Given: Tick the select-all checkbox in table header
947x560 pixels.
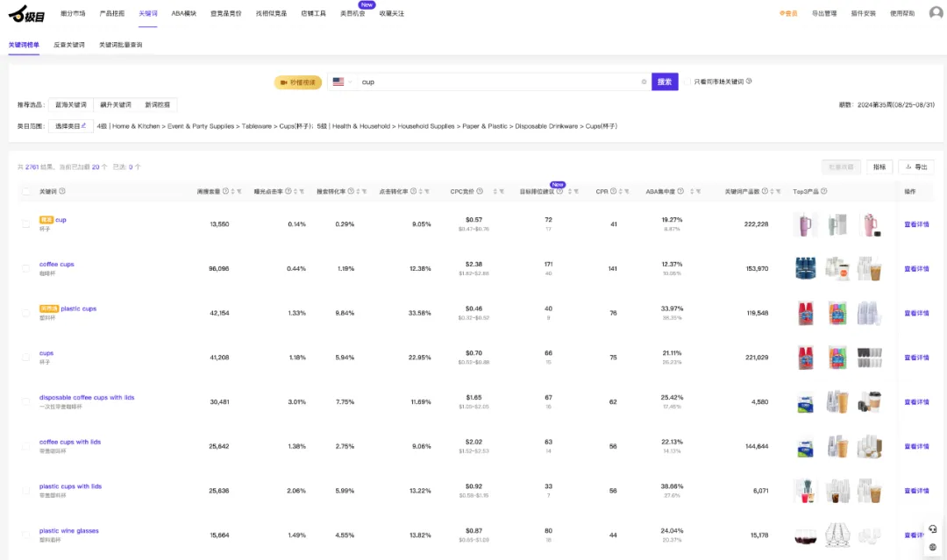Looking at the screenshot, I should click(26, 191).
